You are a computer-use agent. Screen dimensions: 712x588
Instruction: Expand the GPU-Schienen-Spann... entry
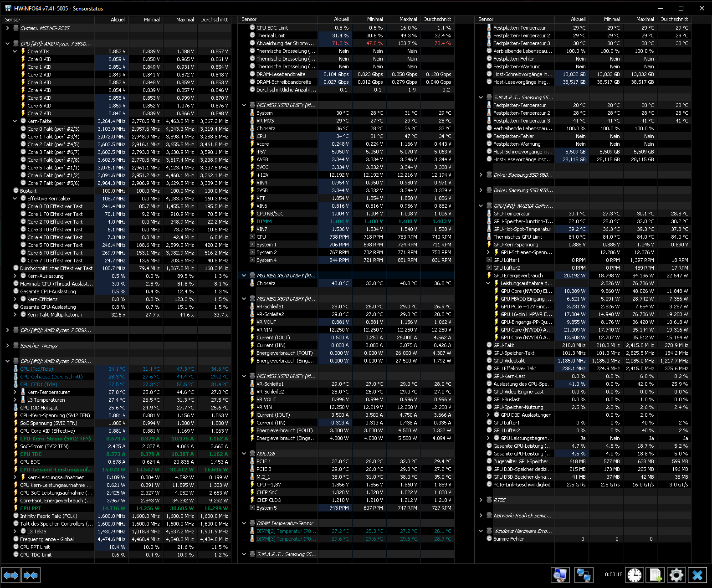tap(488, 252)
